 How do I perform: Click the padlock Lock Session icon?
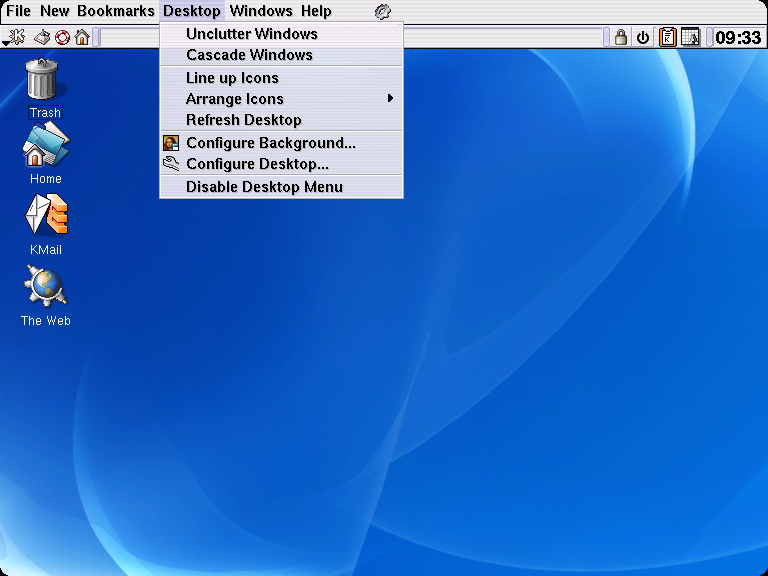coord(621,38)
